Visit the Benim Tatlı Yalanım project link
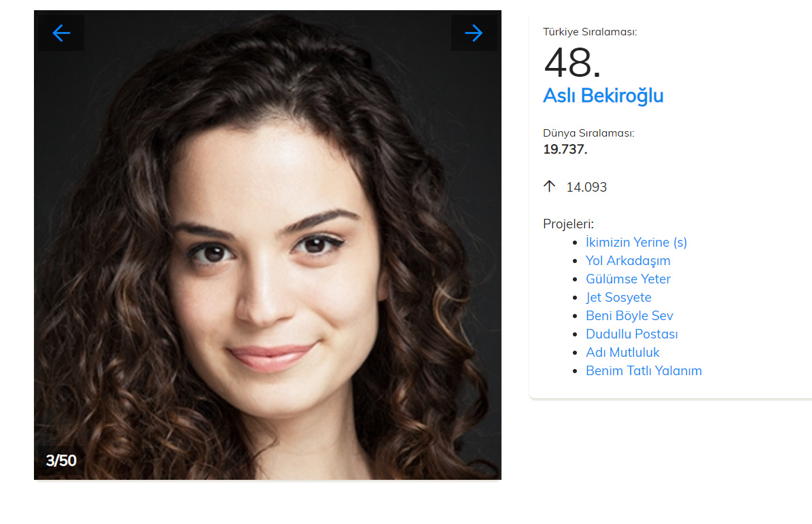Viewport: 812px width, 524px height. (643, 371)
